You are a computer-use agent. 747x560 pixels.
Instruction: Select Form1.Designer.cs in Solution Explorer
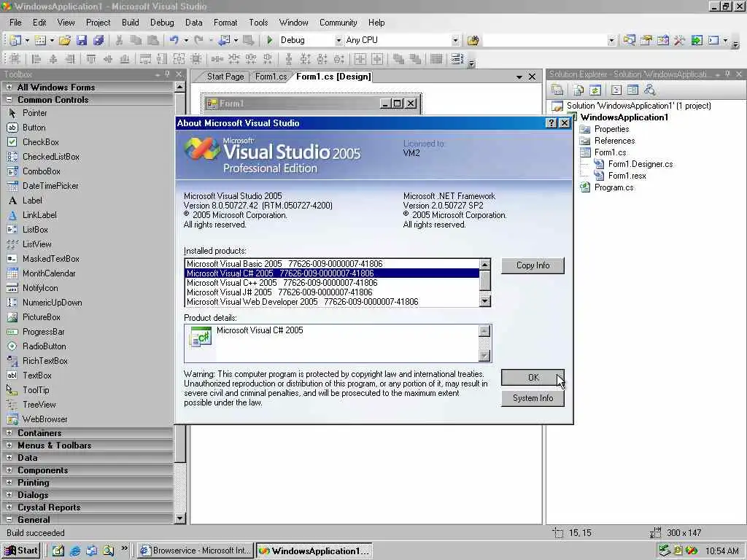point(640,164)
